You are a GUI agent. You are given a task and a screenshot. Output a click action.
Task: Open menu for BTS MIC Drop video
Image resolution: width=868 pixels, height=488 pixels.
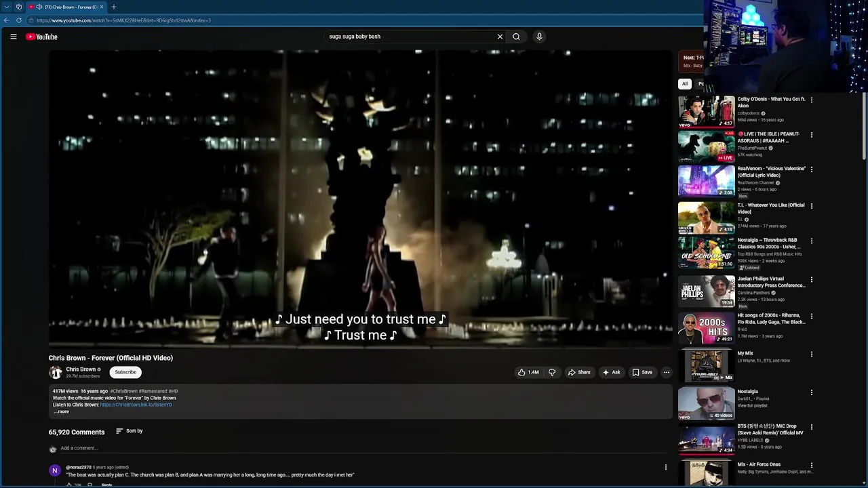(811, 428)
